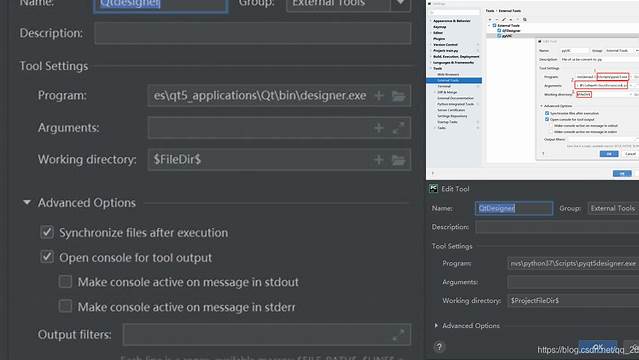Click Working directory field with $FileDir$, large dialog

pos(279,160)
